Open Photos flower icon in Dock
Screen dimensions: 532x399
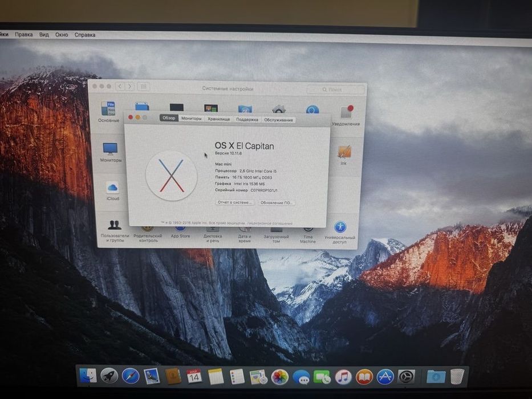pyautogui.click(x=279, y=377)
